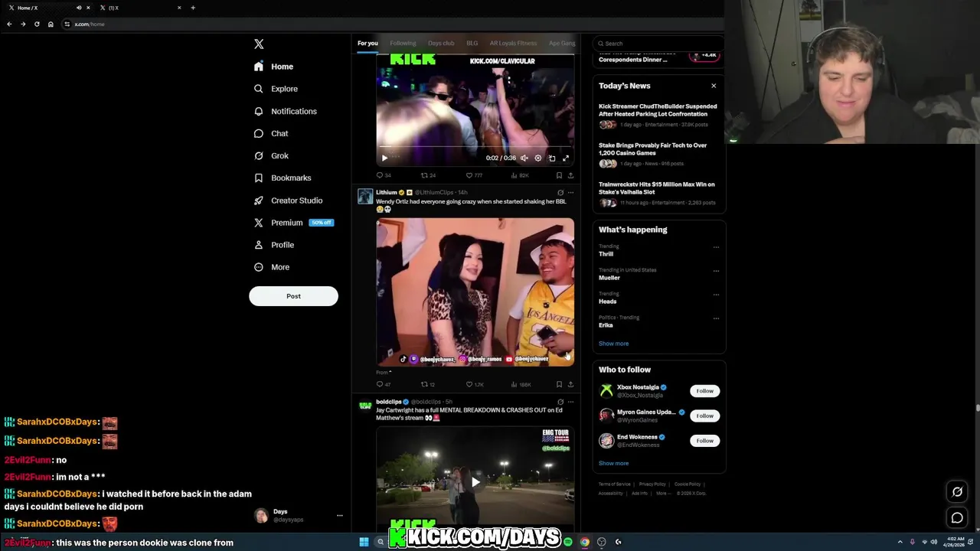Repost the Lithium post with 12 reposts
The height and width of the screenshot is (551, 980).
point(428,384)
